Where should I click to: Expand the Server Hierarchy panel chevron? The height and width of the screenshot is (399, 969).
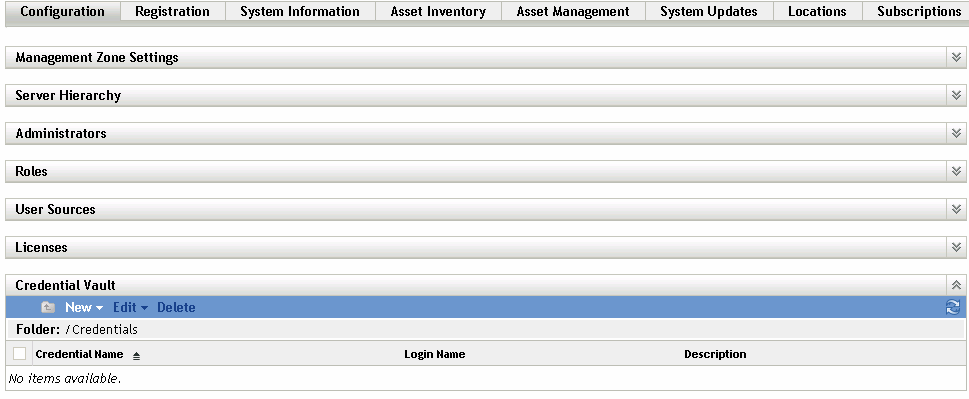tap(956, 96)
